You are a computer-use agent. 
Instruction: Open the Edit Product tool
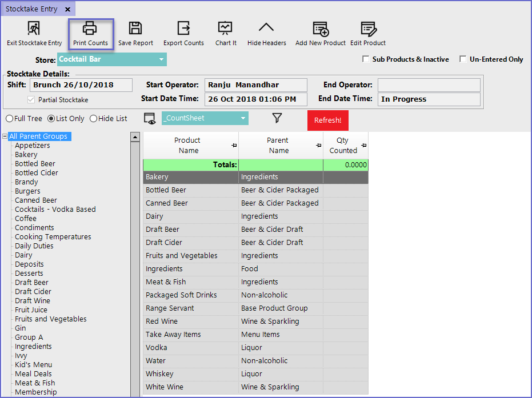point(368,29)
